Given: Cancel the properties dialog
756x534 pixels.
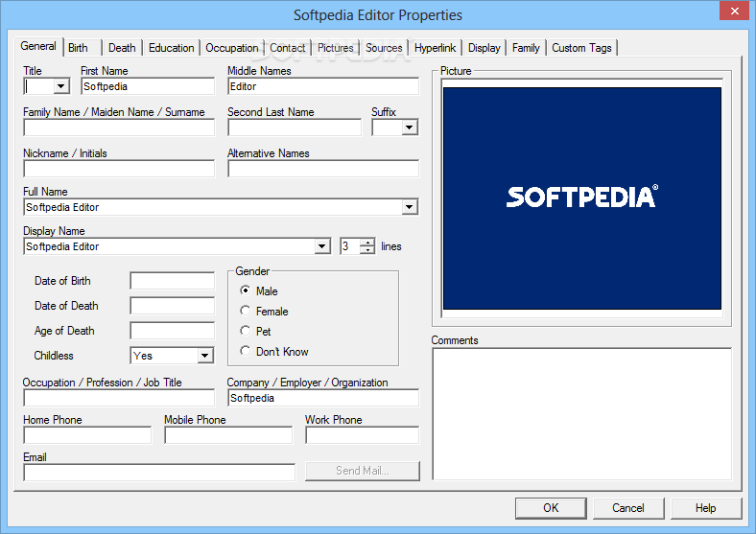Looking at the screenshot, I should tap(628, 508).
